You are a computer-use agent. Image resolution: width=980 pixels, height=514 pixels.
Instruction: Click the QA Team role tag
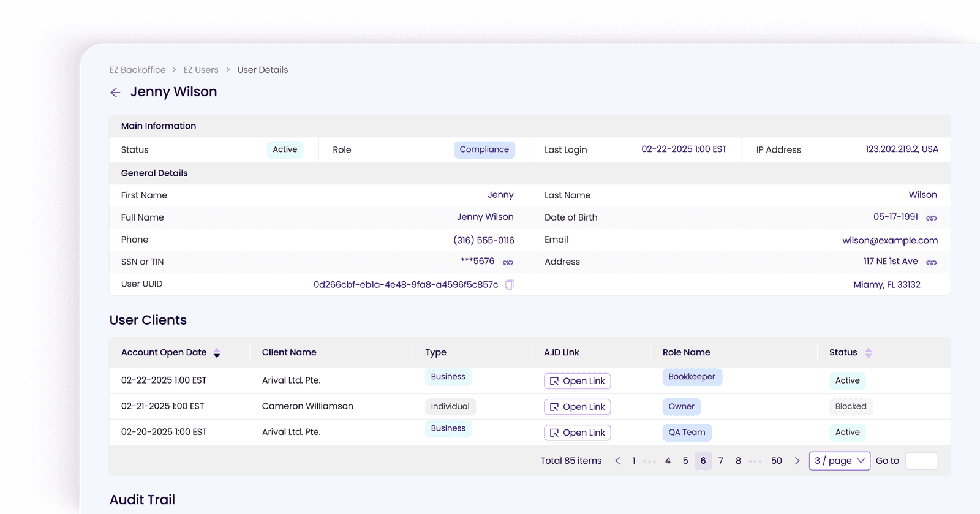687,433
